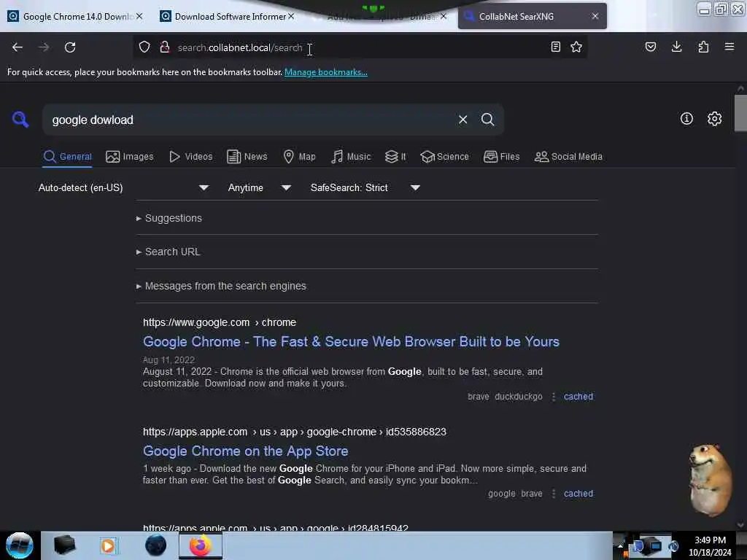Bookmark this page with star icon
The image size is (747, 560).
coord(576,47)
